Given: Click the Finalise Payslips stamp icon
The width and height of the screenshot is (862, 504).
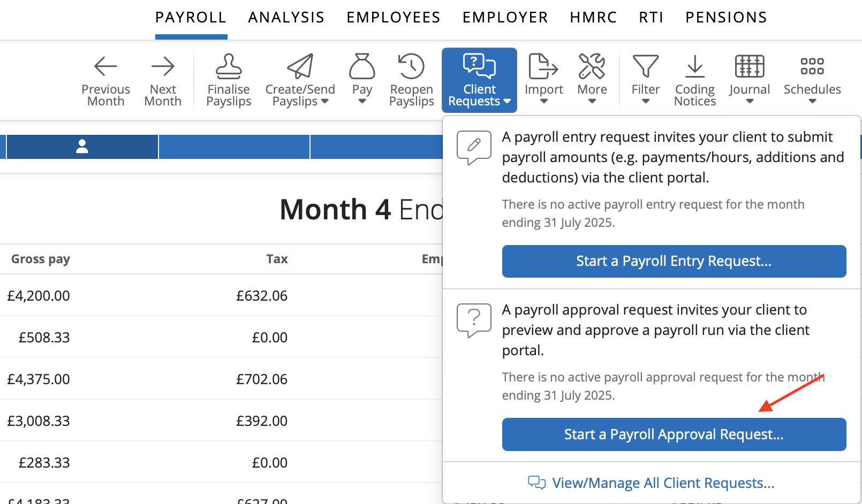Looking at the screenshot, I should (x=229, y=66).
